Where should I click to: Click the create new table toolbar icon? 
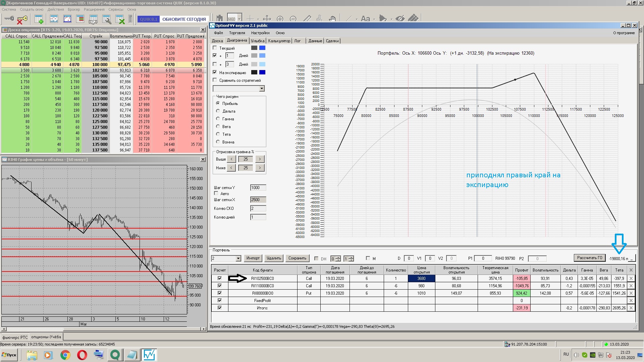(39, 19)
